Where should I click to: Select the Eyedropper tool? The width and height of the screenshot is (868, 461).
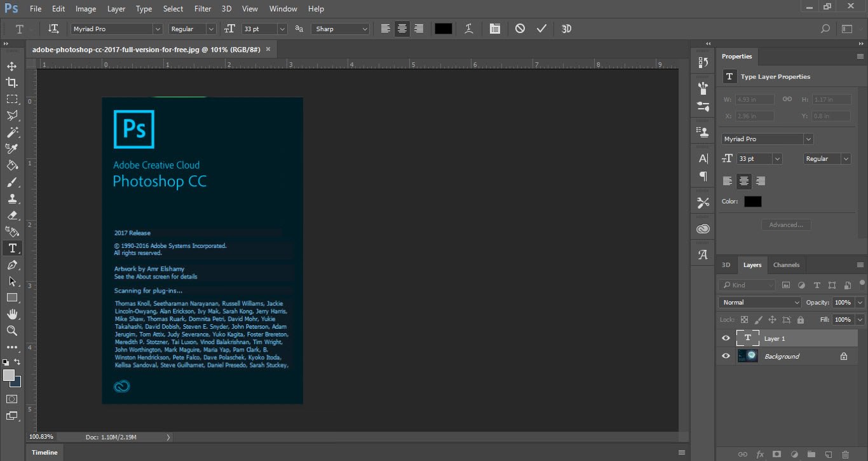(x=12, y=149)
